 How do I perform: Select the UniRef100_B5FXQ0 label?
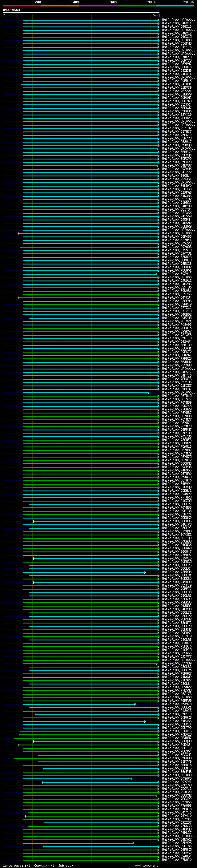(176, 156)
